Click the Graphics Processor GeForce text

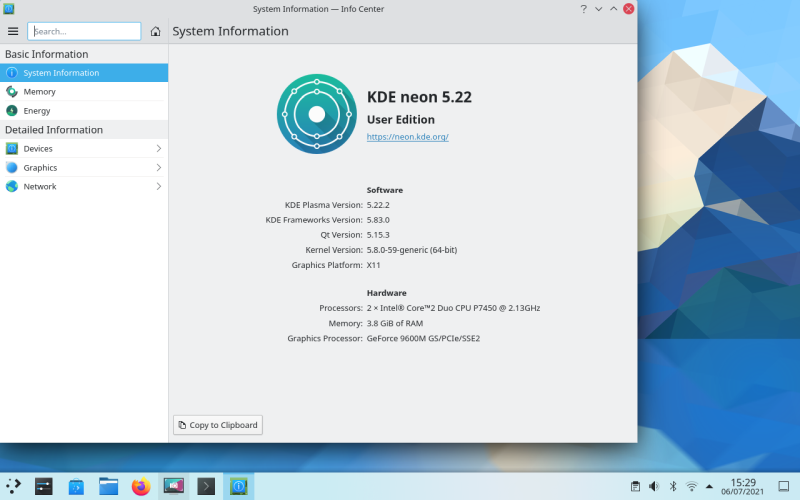[x=423, y=338]
